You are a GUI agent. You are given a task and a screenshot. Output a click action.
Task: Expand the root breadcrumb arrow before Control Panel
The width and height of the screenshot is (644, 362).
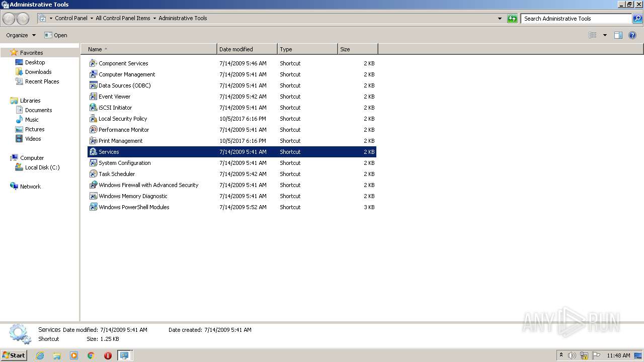(51, 18)
